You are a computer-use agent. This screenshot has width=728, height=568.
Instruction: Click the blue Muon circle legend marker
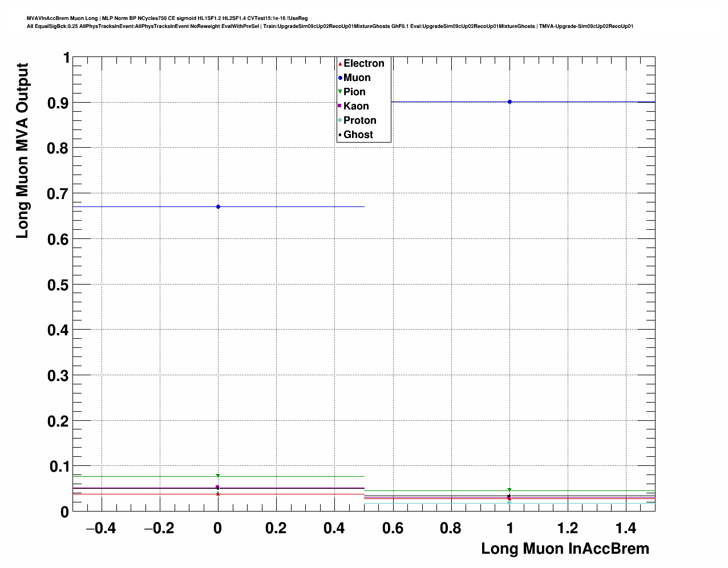pos(341,78)
